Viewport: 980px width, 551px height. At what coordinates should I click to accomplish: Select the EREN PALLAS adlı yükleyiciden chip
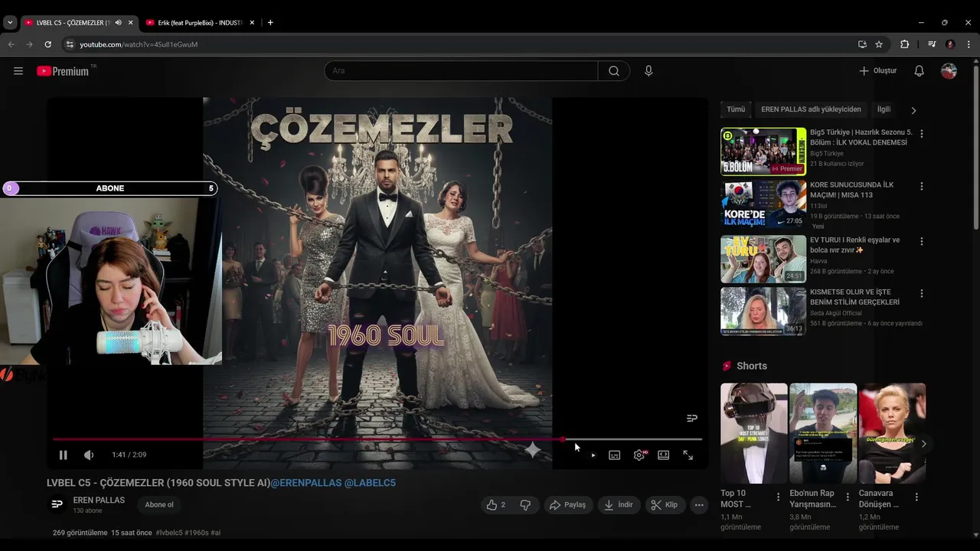(811, 109)
